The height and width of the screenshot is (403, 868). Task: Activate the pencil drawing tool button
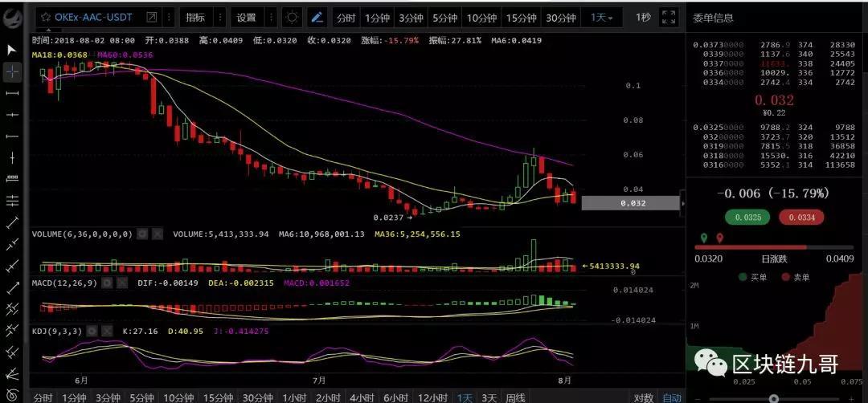tap(317, 17)
